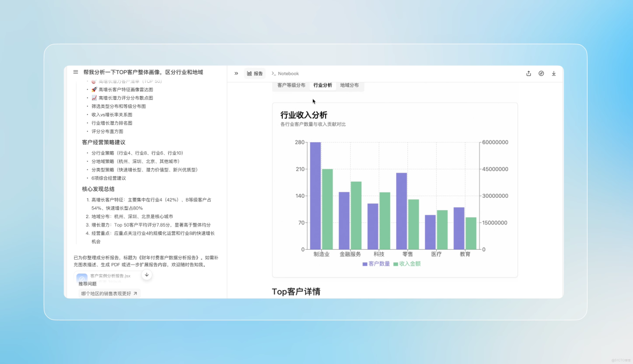Switch to the Notebook view

coord(285,73)
